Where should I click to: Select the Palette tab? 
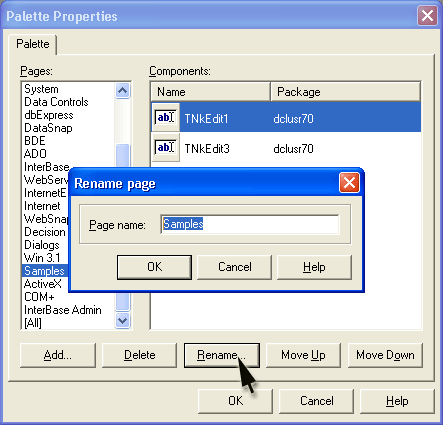33,44
